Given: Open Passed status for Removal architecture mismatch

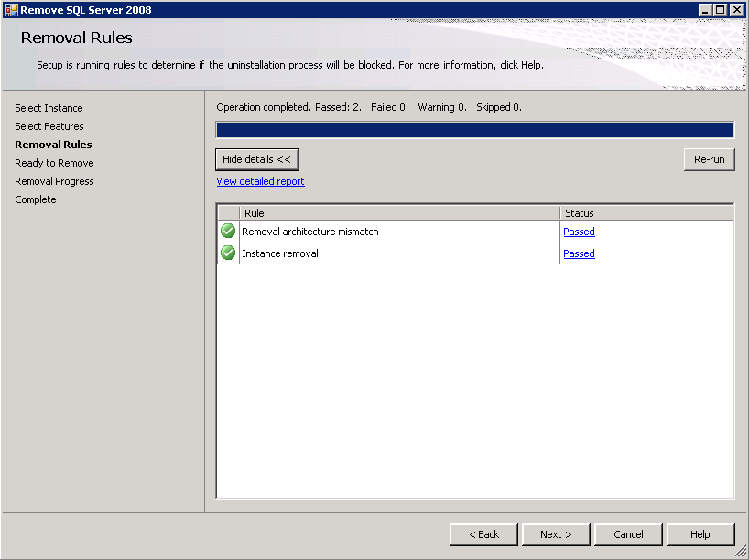Looking at the screenshot, I should click(579, 232).
